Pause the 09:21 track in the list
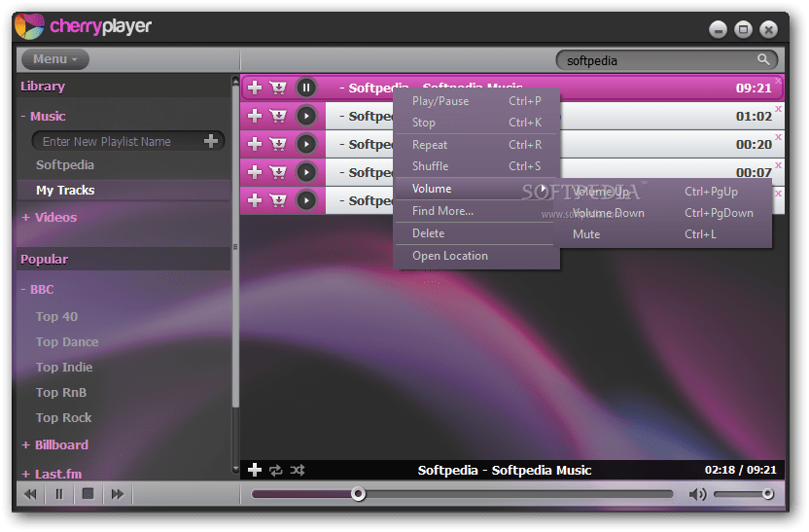The height and width of the screenshot is (532, 809). (306, 88)
